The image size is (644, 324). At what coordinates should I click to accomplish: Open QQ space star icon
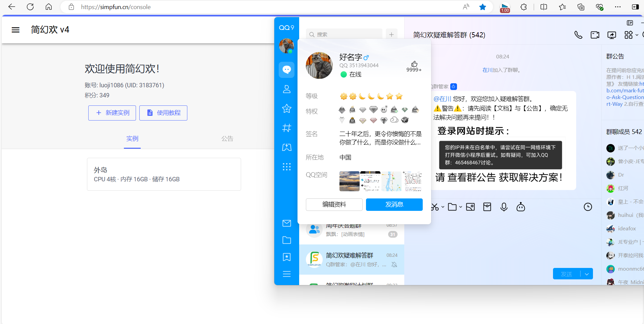coord(286,108)
